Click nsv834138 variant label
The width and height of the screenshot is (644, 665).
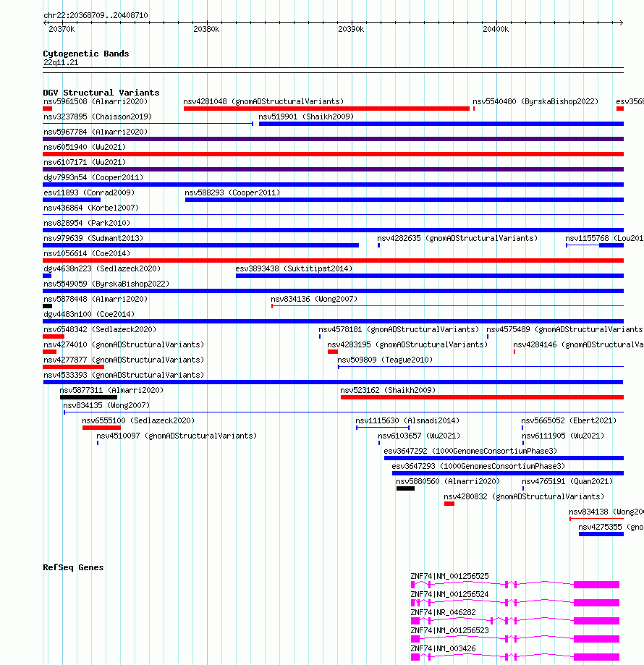606,512
